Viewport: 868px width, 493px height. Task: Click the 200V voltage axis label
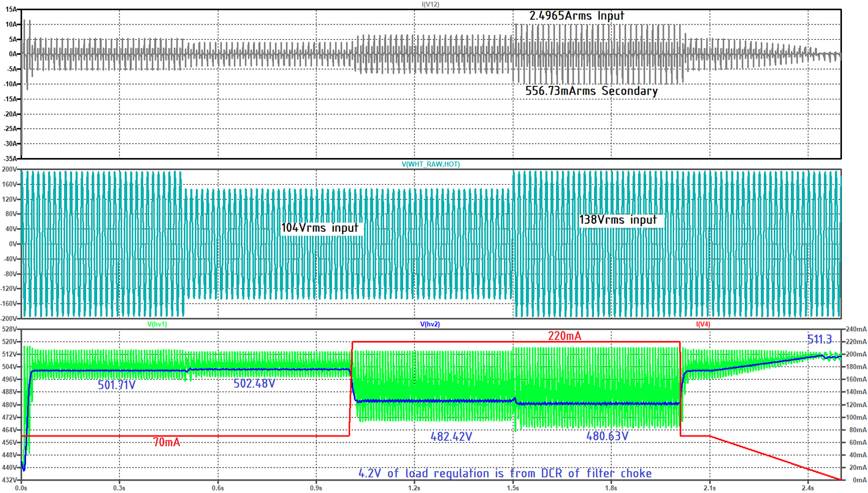pos(9,169)
